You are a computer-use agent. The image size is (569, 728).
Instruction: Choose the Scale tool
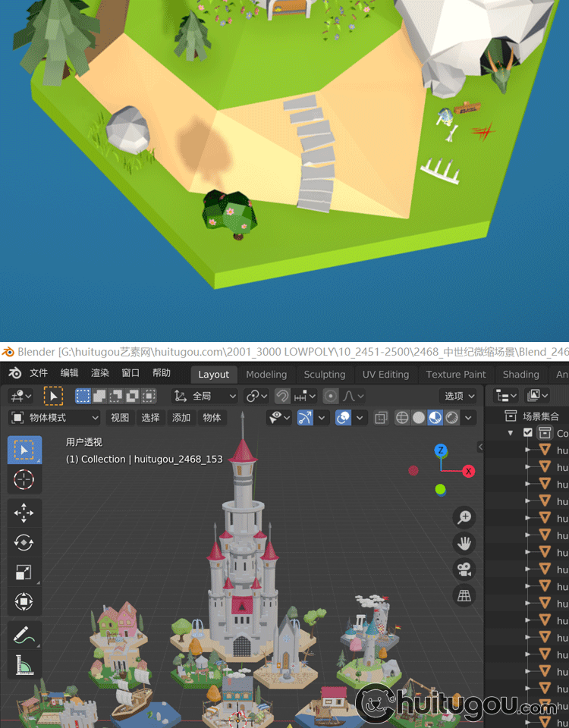24,573
